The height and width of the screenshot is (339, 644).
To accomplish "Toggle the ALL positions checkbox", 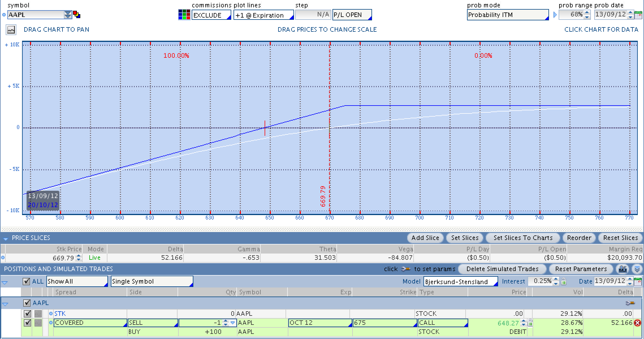I will pos(26,281).
